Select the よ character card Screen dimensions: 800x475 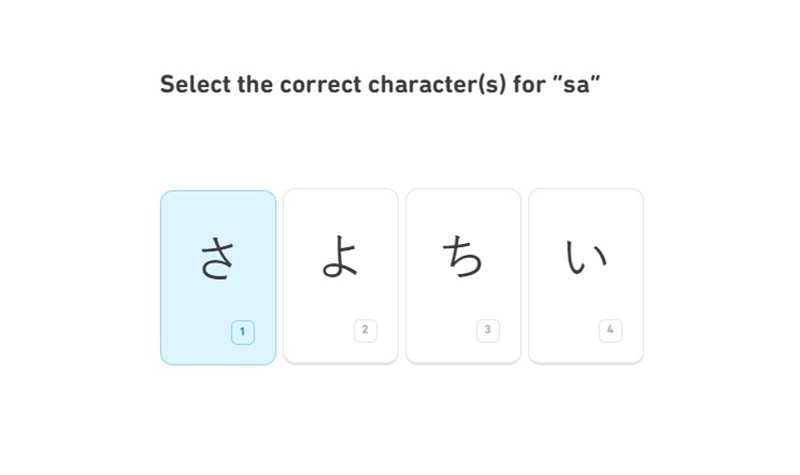coord(341,276)
